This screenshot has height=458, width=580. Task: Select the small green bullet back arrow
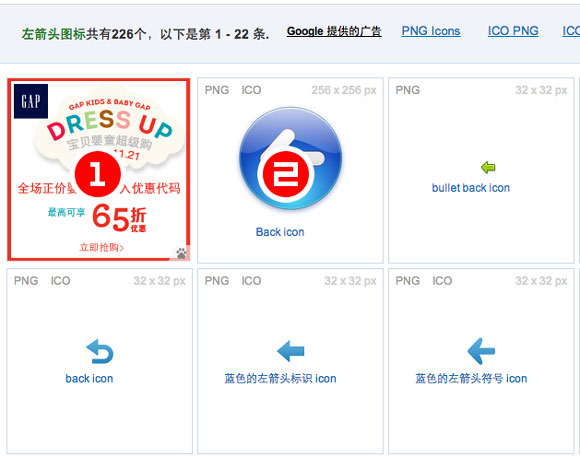[x=488, y=167]
